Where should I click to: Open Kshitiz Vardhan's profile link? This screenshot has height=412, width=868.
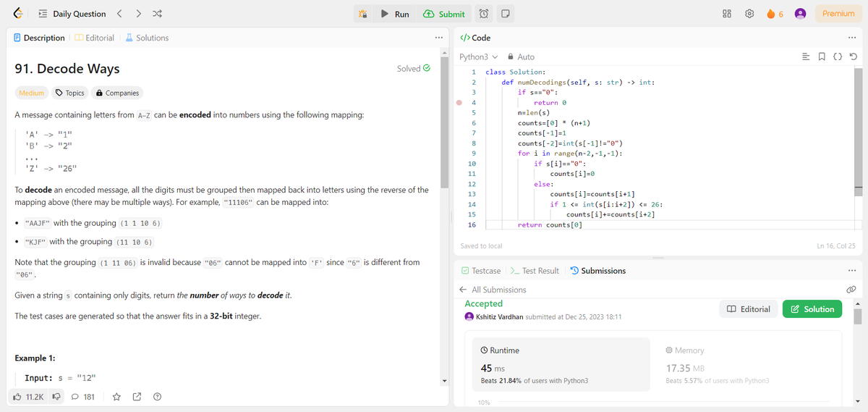[x=501, y=317]
